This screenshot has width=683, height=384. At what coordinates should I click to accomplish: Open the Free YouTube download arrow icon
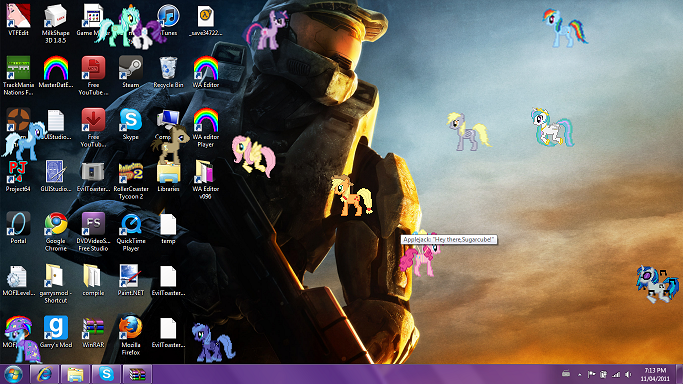point(93,120)
